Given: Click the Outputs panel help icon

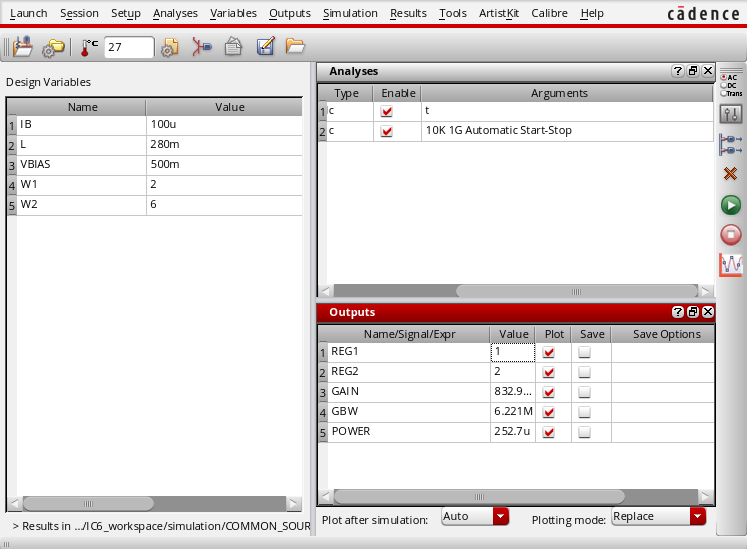Looking at the screenshot, I should [x=677, y=312].
